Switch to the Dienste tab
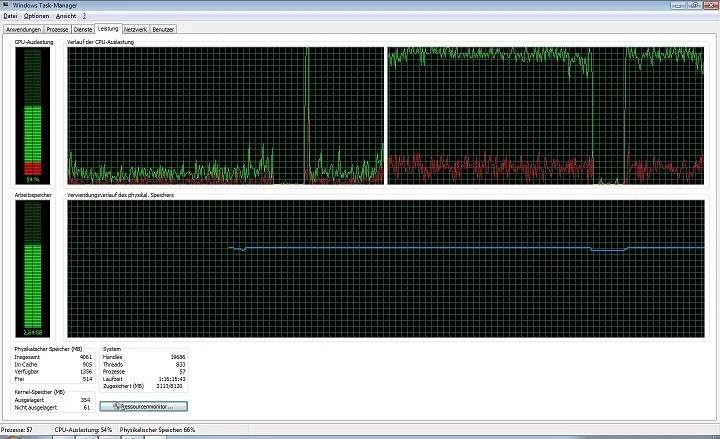This screenshot has height=439, width=720. point(83,29)
